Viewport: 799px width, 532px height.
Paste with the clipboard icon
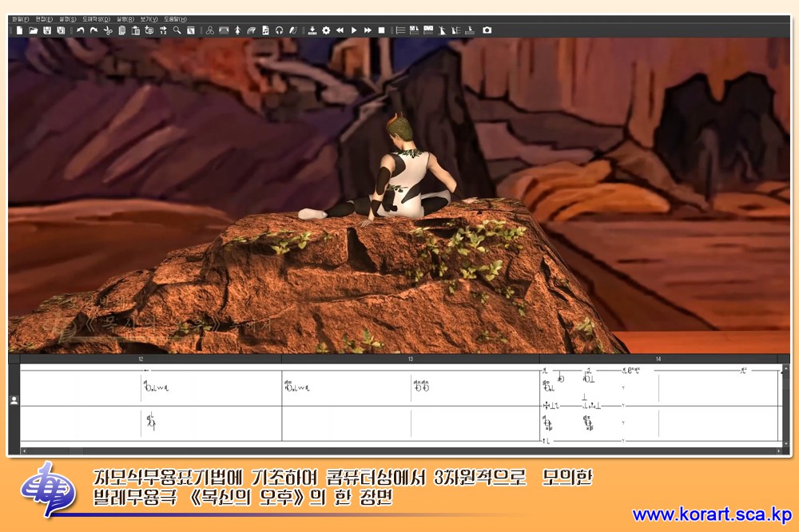(136, 30)
